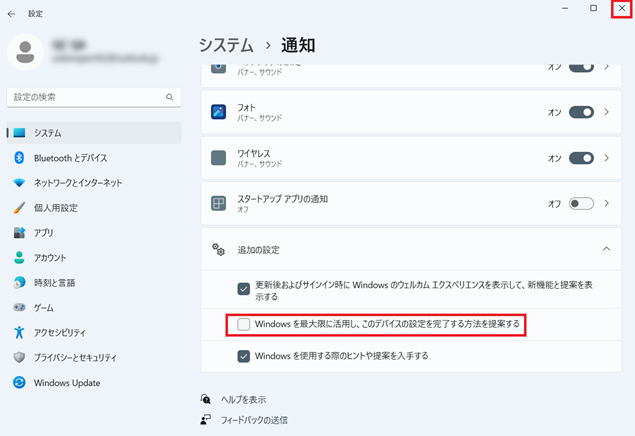Image resolution: width=635 pixels, height=436 pixels.
Task: Click the アカウント person icon
Action: coord(19,257)
